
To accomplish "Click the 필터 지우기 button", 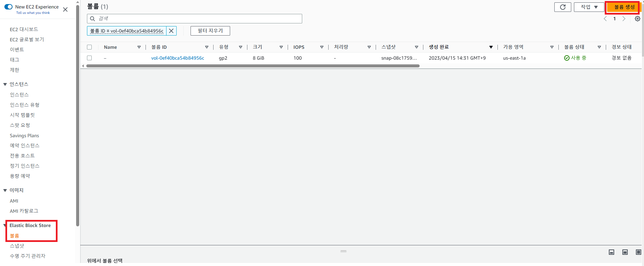I will (x=210, y=31).
